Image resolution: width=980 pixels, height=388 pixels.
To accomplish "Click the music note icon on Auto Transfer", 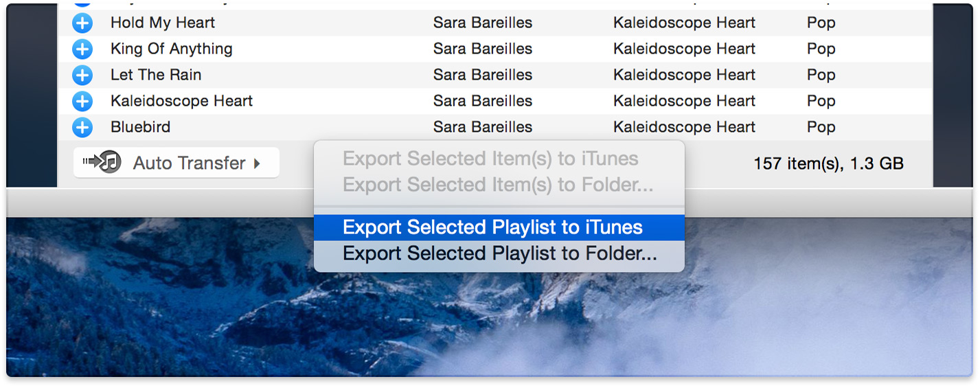I will tap(110, 163).
